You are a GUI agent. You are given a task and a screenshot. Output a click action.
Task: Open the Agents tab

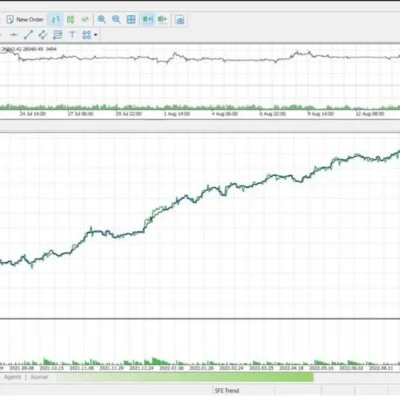point(13,377)
